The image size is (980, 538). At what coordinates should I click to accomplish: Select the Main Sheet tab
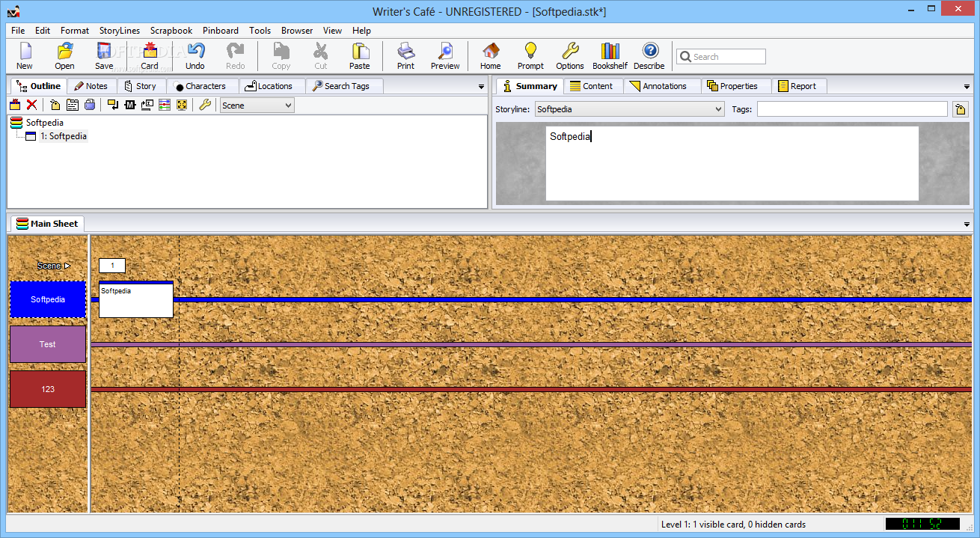coord(47,224)
